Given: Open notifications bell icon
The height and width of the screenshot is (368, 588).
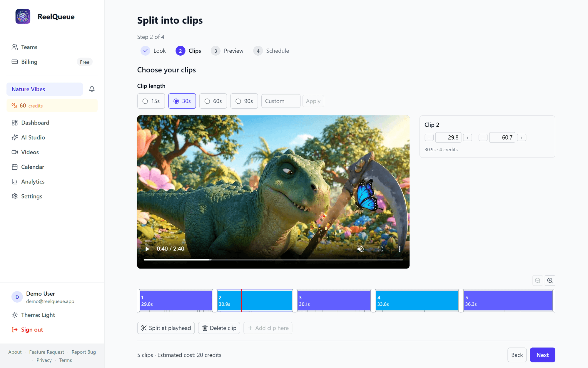Looking at the screenshot, I should (92, 89).
